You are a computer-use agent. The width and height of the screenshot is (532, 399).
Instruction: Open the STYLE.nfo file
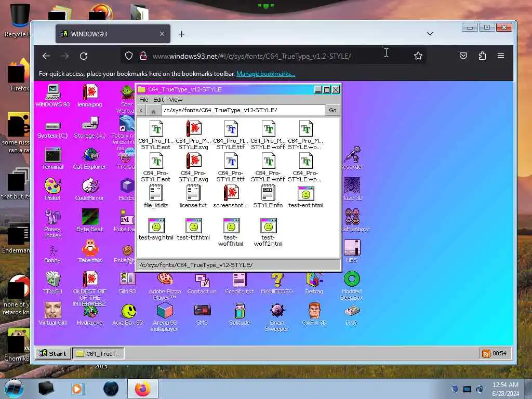(268, 196)
